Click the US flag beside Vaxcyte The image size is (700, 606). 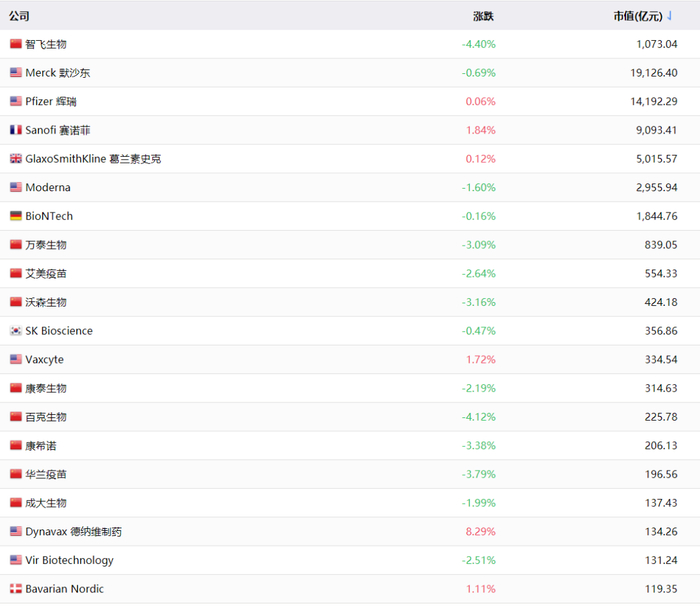16,359
